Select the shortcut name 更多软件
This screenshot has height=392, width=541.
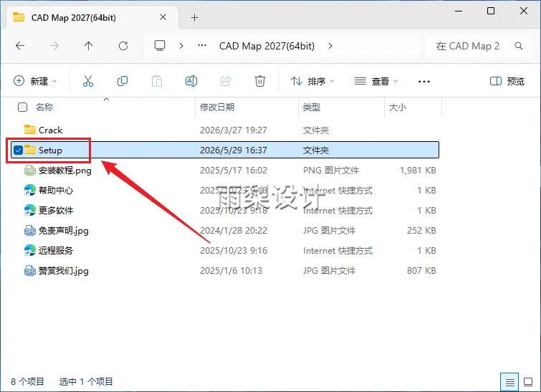pos(56,211)
